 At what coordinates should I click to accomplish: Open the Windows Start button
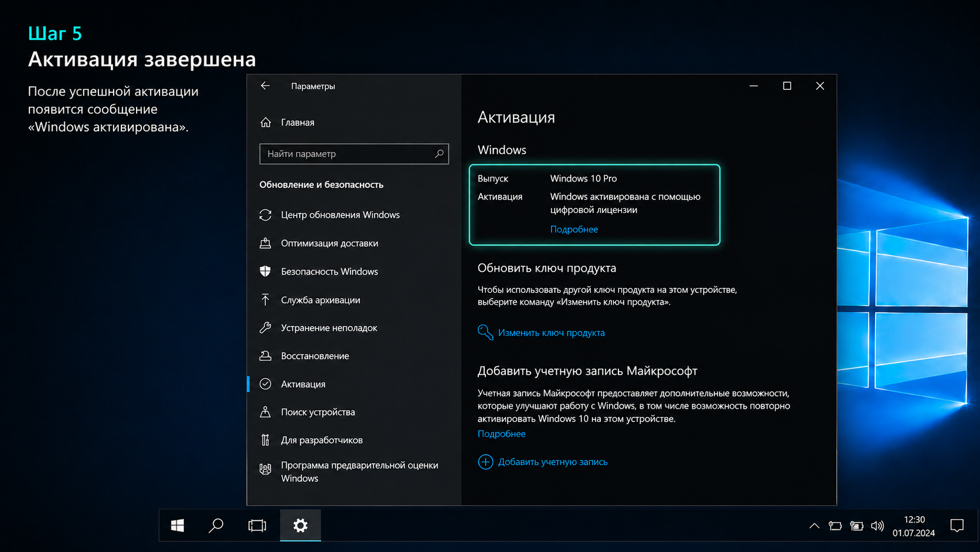point(178,526)
